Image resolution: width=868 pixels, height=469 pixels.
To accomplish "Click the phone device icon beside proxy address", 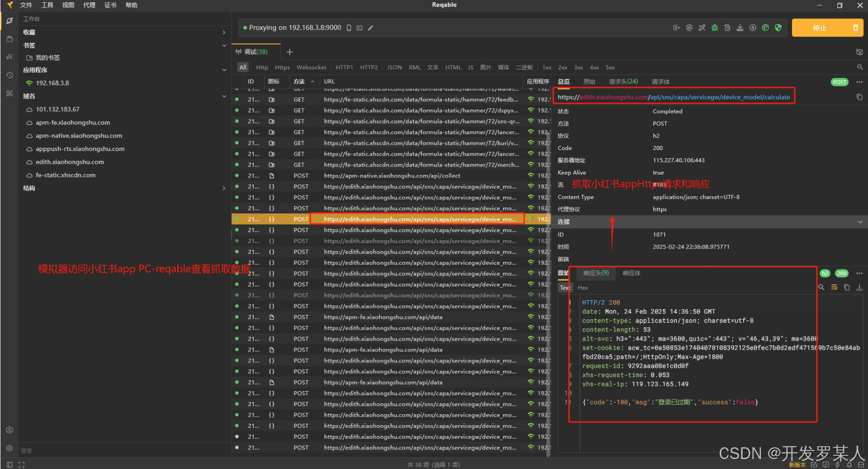I will [349, 28].
